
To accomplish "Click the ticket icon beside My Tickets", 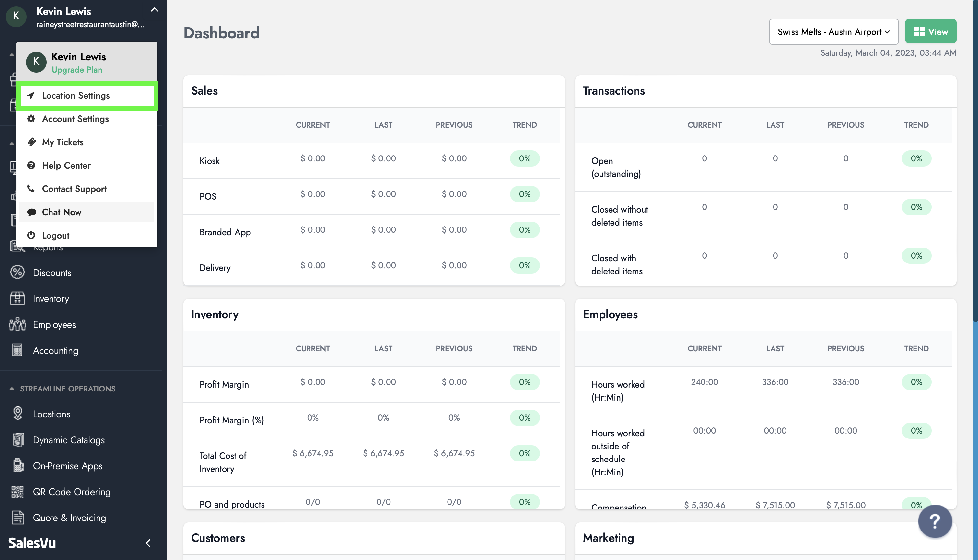I will pyautogui.click(x=31, y=142).
